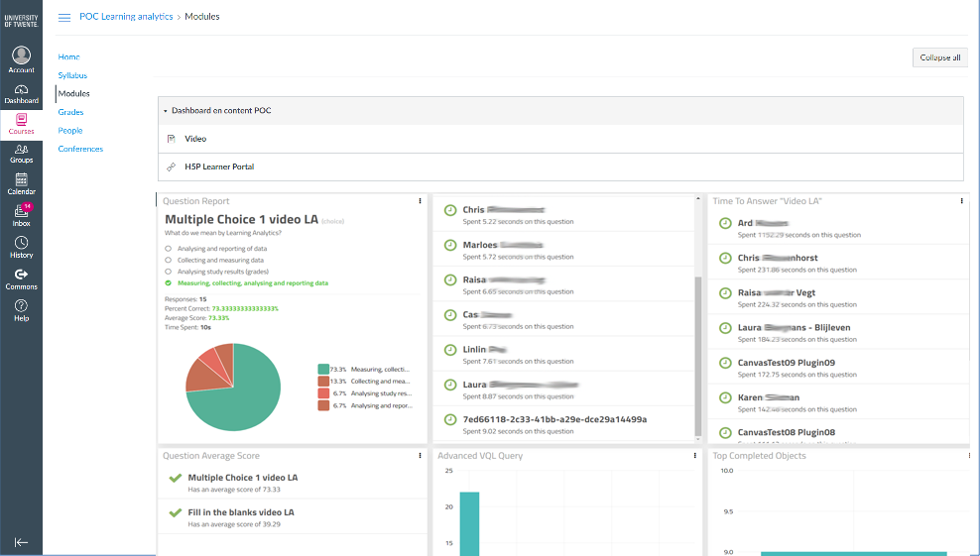Open the Courses icon in the sidebar
The image size is (980, 556).
click(x=21, y=120)
